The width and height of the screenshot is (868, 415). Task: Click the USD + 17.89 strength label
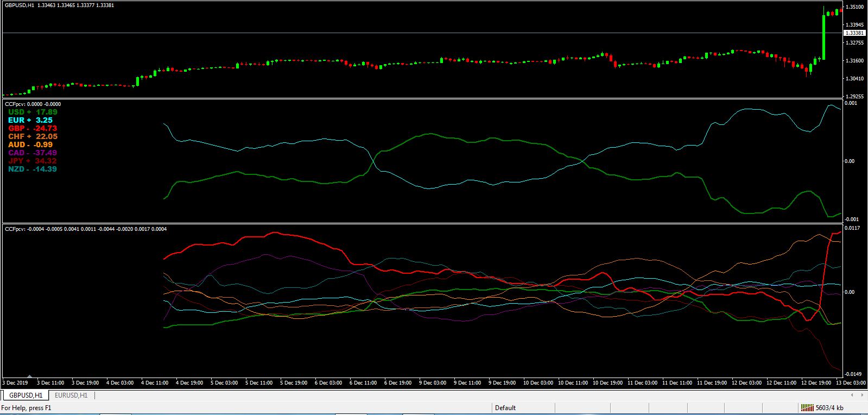coord(33,112)
